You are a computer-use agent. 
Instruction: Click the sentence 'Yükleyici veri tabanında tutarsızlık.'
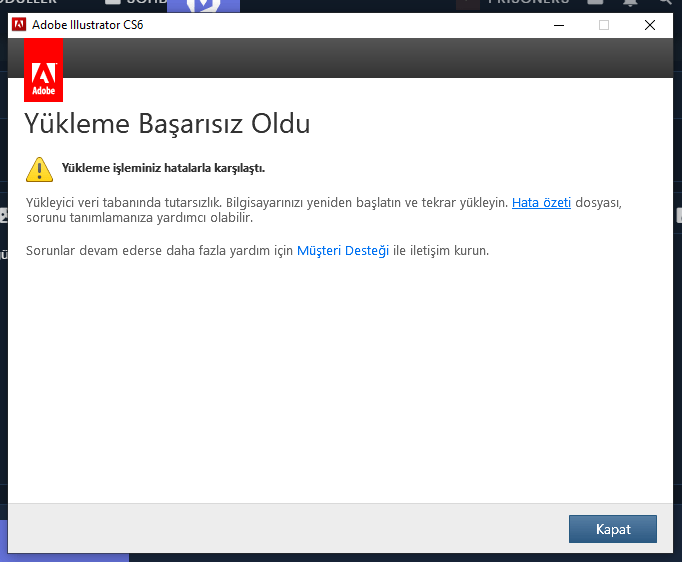click(124, 203)
